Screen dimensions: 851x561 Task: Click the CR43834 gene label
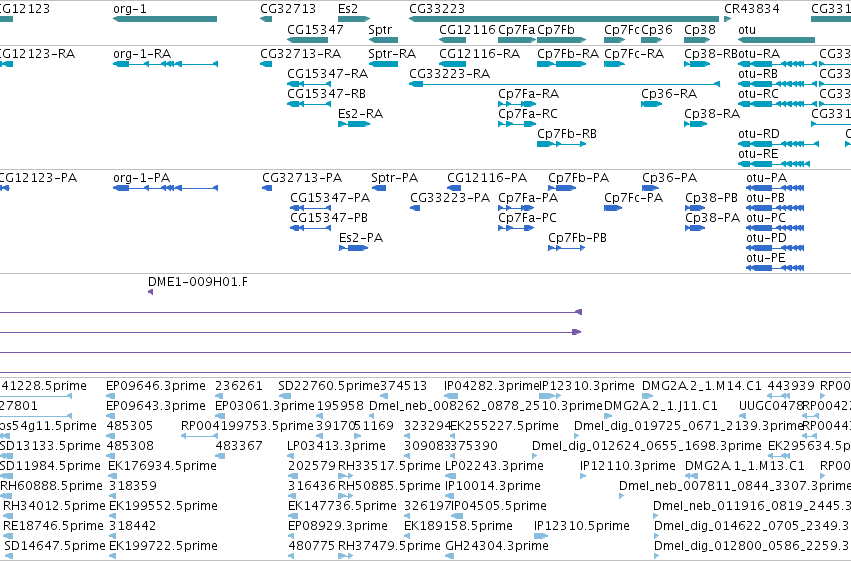point(752,9)
